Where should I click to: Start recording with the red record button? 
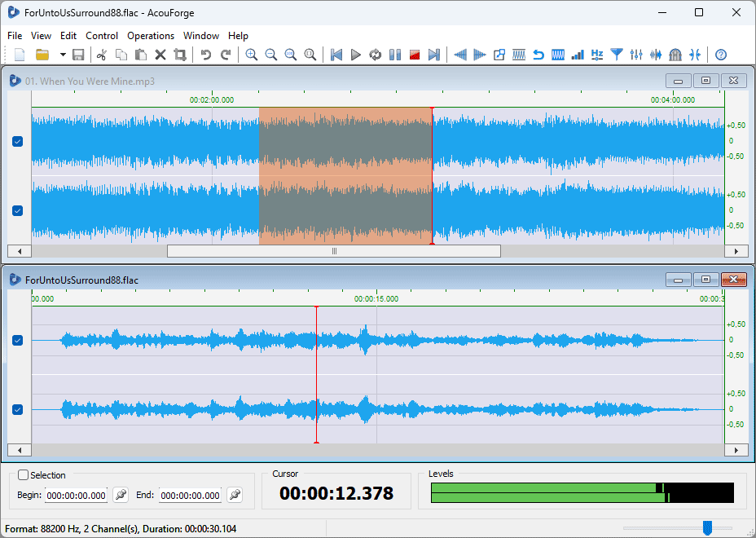[414, 55]
